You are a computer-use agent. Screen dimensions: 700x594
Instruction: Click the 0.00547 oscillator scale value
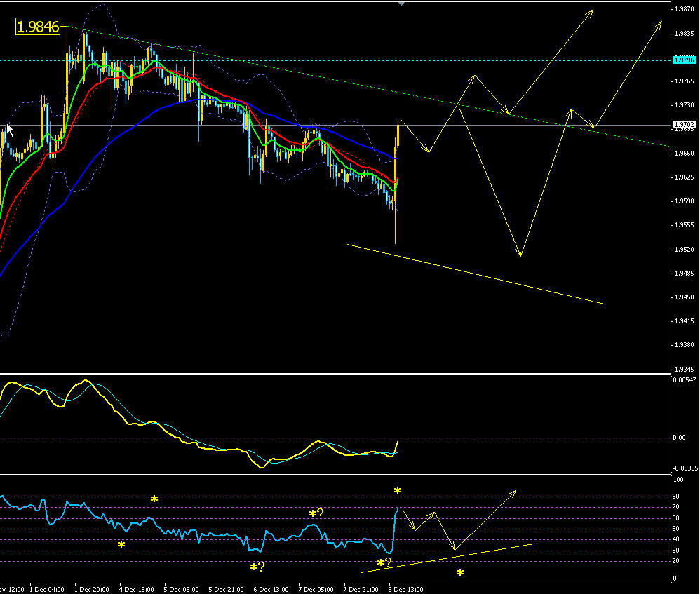point(685,380)
